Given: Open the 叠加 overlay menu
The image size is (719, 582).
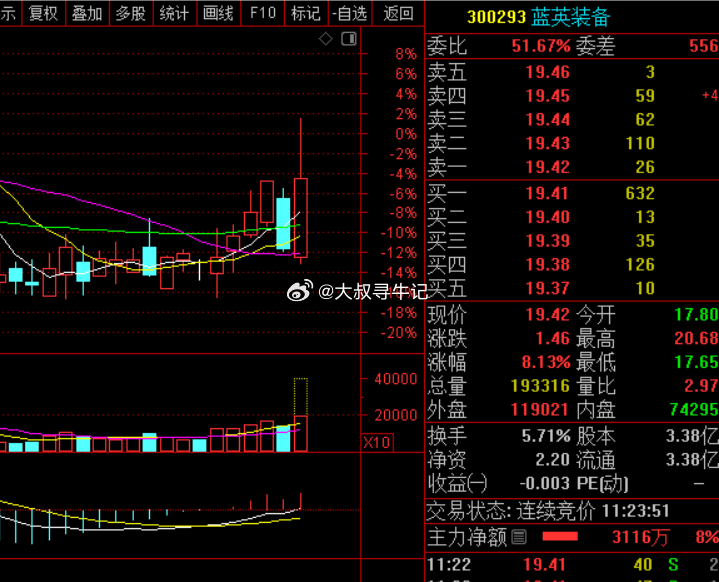Looking at the screenshot, I should [87, 13].
